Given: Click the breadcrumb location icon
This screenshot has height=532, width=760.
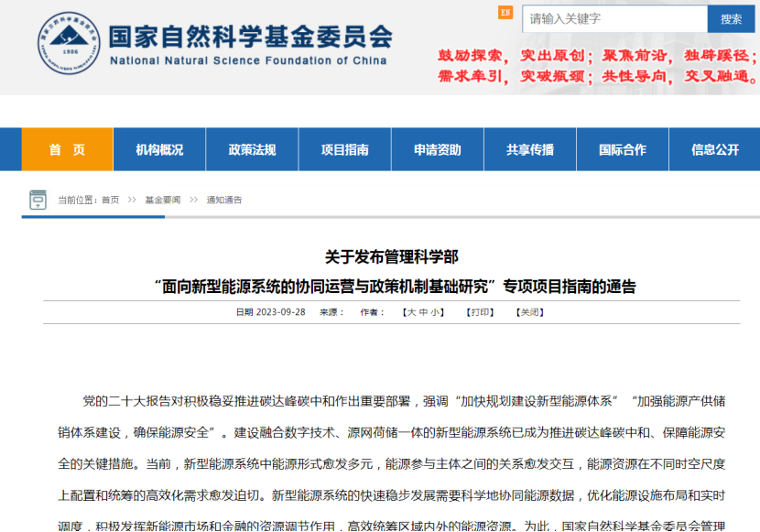Looking at the screenshot, I should click(x=38, y=200).
